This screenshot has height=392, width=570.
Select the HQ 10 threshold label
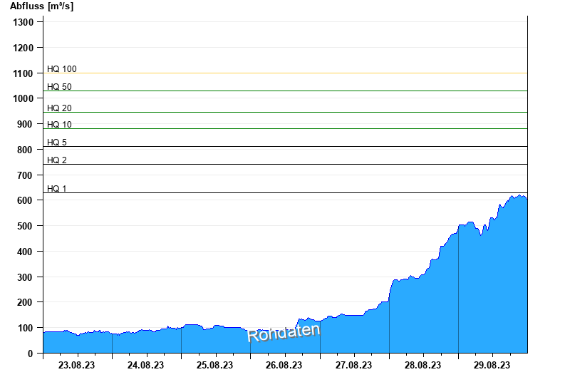click(x=59, y=125)
